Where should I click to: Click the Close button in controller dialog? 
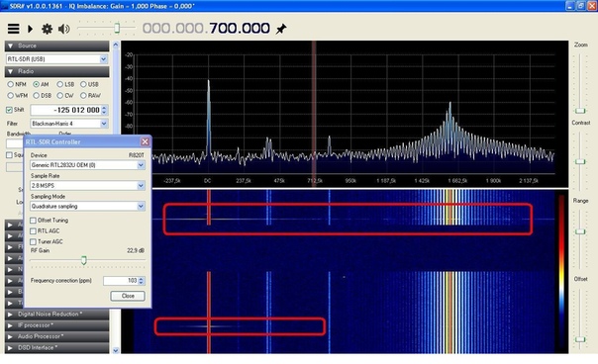tap(128, 296)
